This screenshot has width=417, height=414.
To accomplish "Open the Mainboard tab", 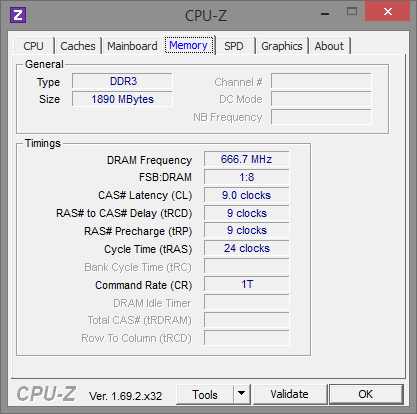I will pyautogui.click(x=132, y=46).
